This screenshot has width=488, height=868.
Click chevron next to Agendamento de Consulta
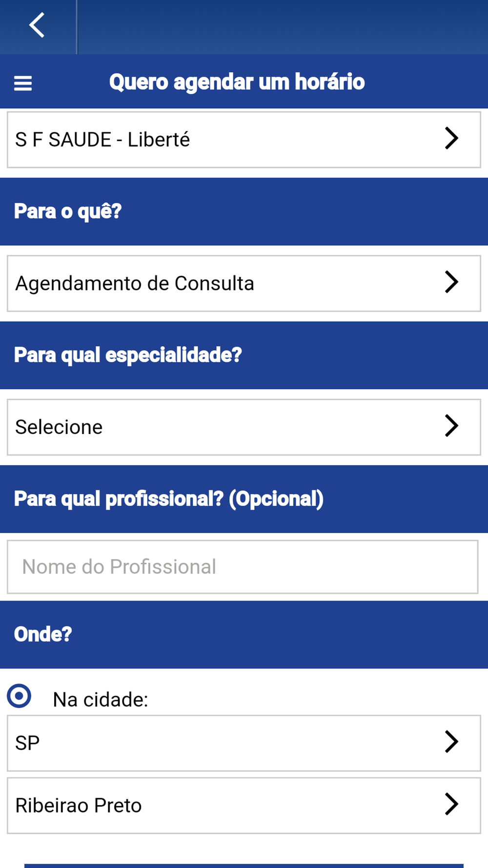(451, 282)
